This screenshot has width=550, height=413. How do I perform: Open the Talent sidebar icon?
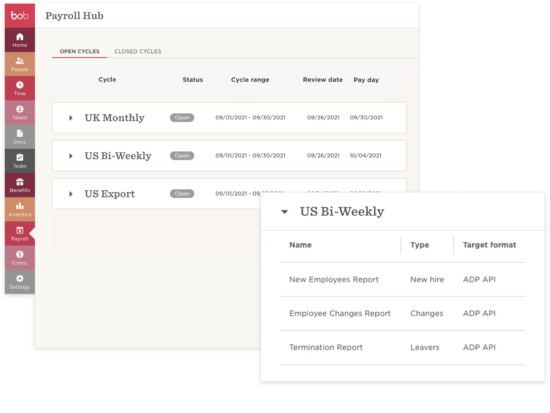[x=20, y=113]
